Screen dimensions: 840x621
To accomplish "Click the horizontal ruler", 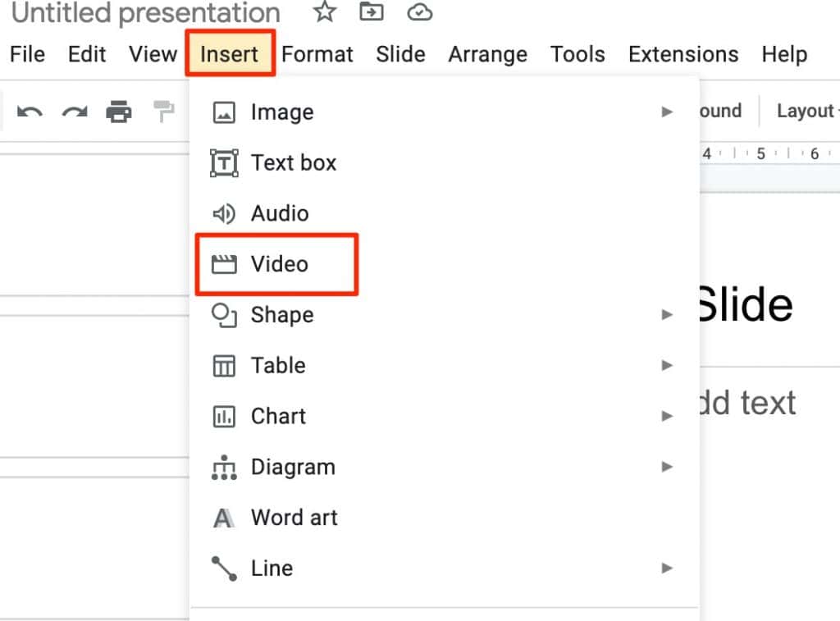I will coord(769,153).
